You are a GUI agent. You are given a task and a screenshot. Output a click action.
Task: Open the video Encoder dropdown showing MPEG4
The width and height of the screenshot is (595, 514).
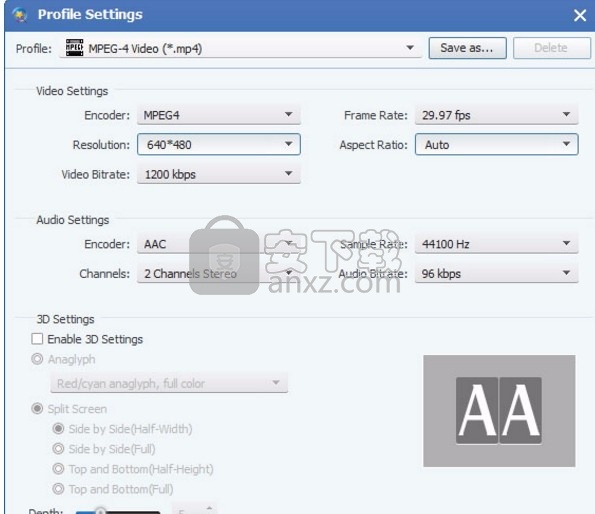pyautogui.click(x=219, y=115)
